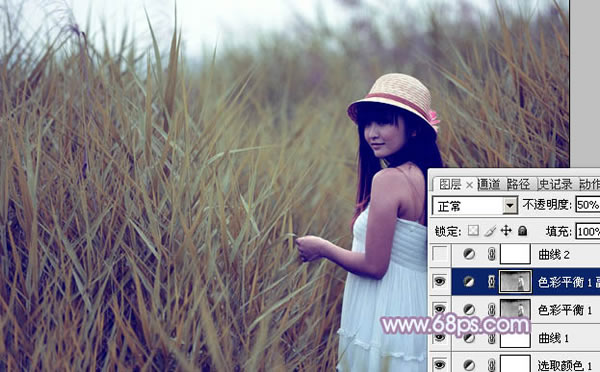
Task: Hide the selected 色彩平衡 1 副本 layer
Action: (440, 282)
